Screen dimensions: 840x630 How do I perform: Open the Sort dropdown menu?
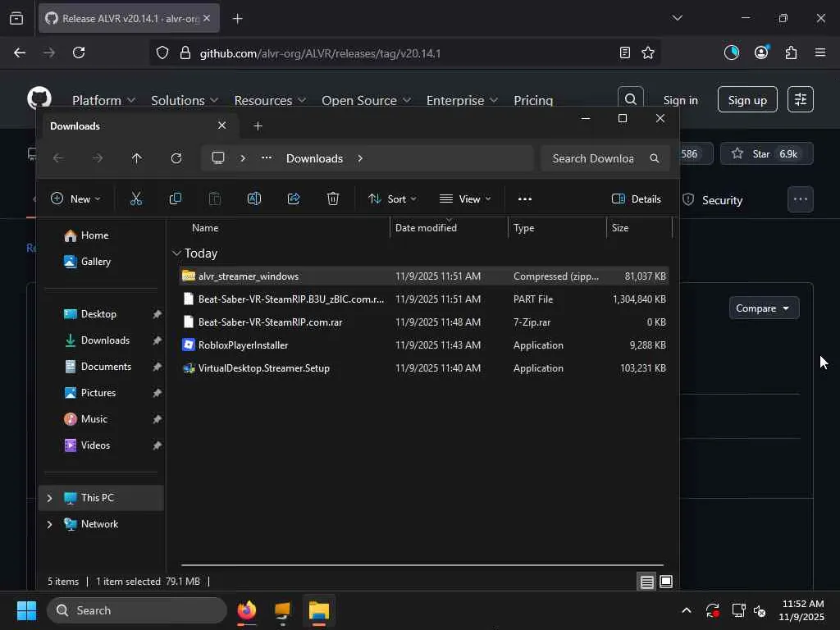point(392,199)
